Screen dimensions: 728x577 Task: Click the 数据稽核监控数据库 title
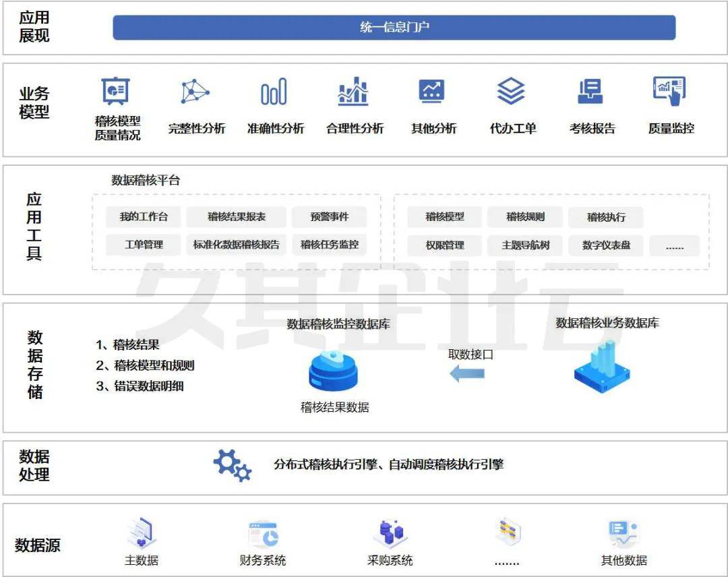338,324
